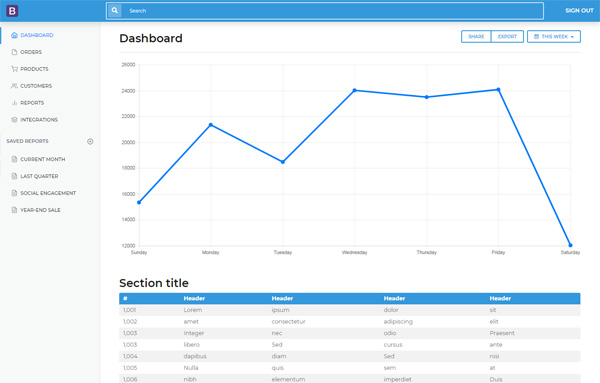
Task: Click the Wednesday data point on chart
Action: (x=355, y=90)
